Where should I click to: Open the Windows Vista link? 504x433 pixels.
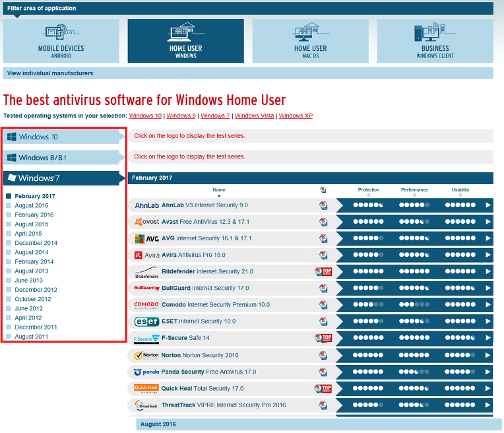254,116
